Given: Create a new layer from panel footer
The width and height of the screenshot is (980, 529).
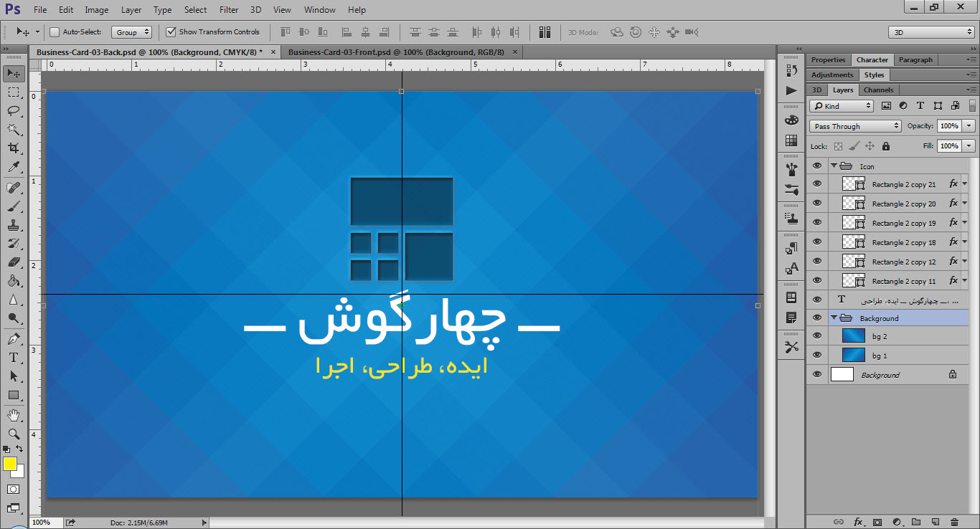Looking at the screenshot, I should [935, 522].
